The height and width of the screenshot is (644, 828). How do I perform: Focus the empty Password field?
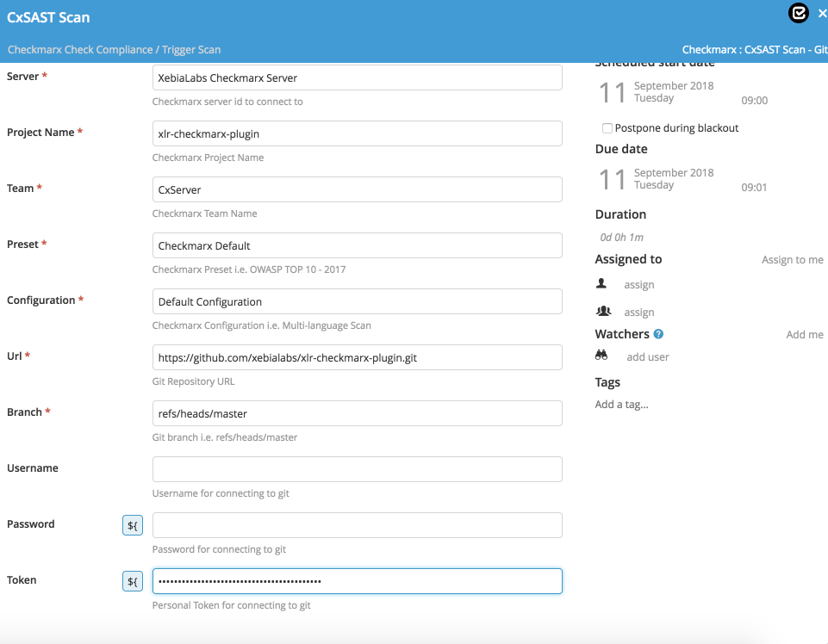click(358, 525)
